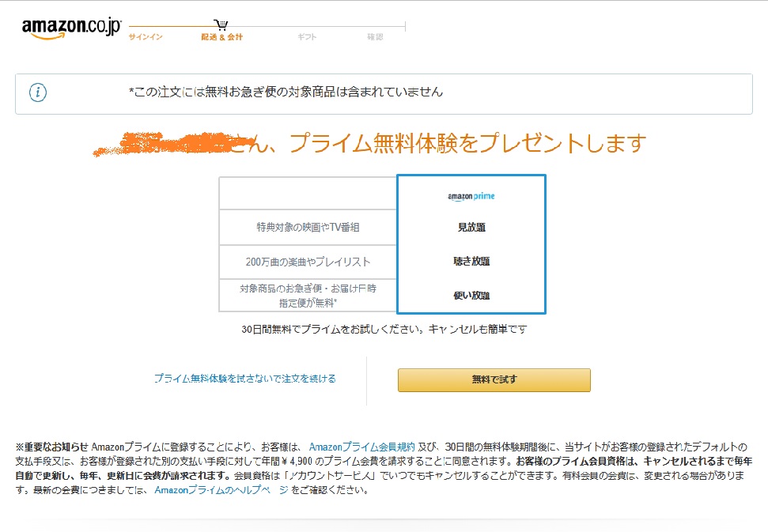Select the サインイン checkout step
Screen dimensions: 768x532
click(146, 36)
